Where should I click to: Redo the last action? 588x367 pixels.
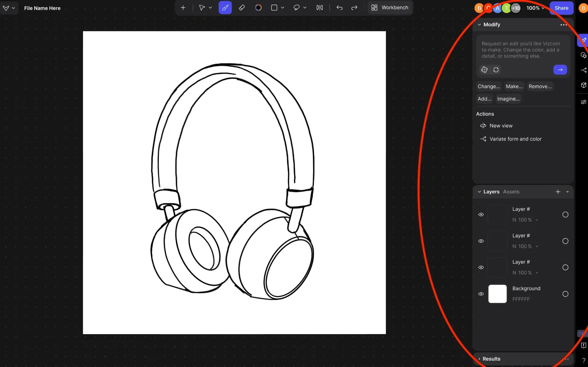coord(354,8)
